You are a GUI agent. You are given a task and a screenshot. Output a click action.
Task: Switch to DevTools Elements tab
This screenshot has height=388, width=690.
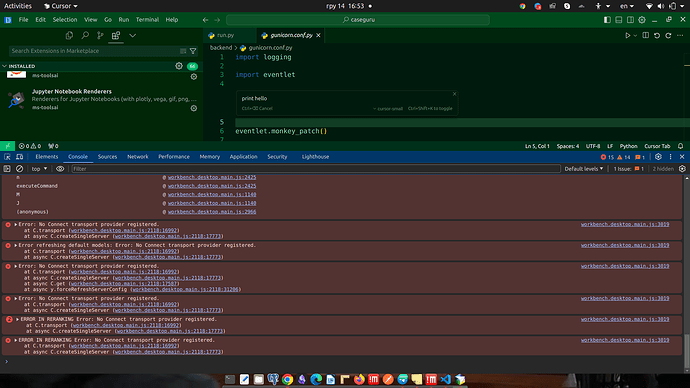pyautogui.click(x=47, y=157)
